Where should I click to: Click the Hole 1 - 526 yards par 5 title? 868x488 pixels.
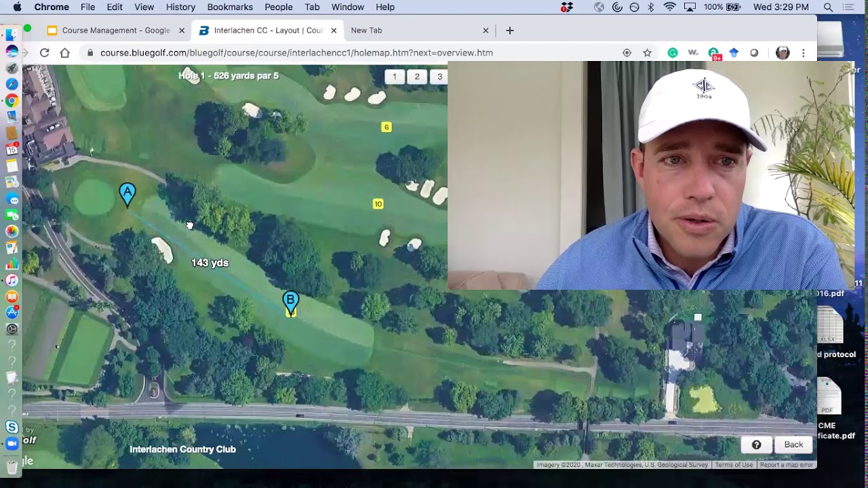tap(229, 76)
